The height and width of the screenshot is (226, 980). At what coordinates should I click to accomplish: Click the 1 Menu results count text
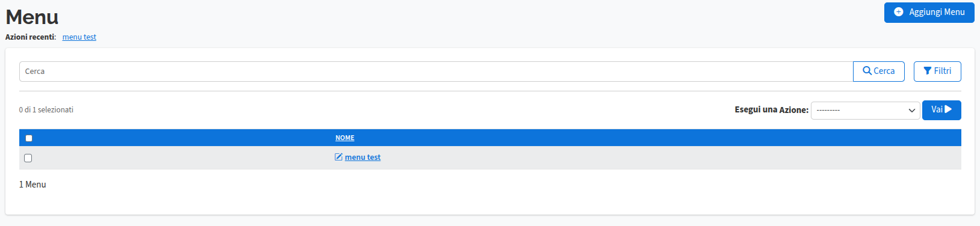[33, 185]
